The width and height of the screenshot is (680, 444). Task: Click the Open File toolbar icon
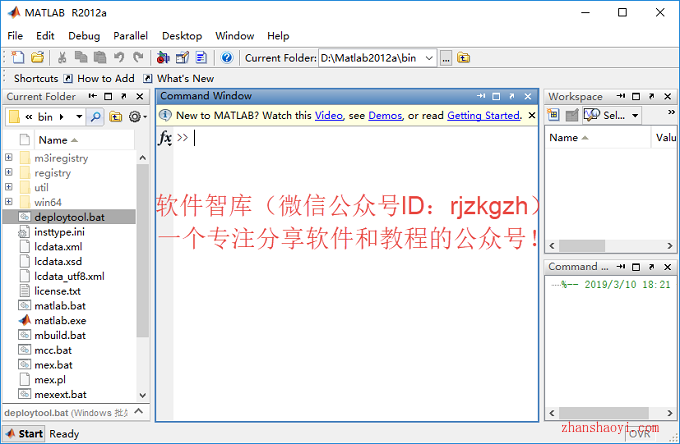[x=37, y=57]
